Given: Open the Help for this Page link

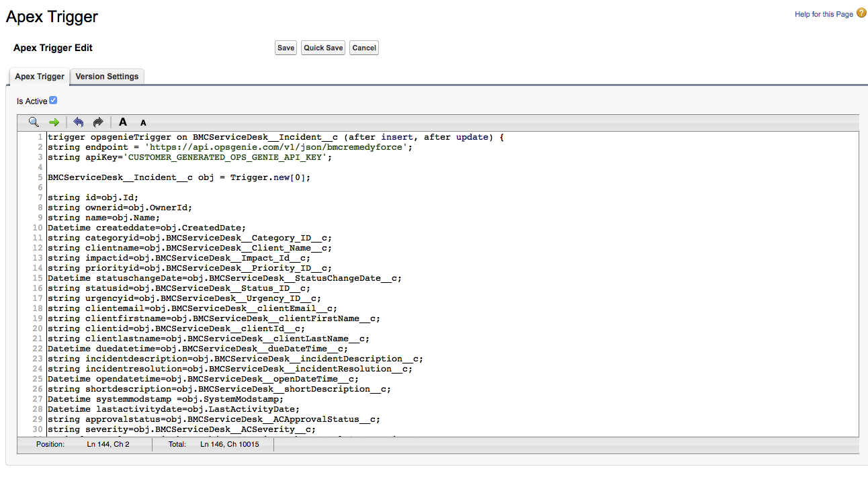Looking at the screenshot, I should pyautogui.click(x=824, y=14).
